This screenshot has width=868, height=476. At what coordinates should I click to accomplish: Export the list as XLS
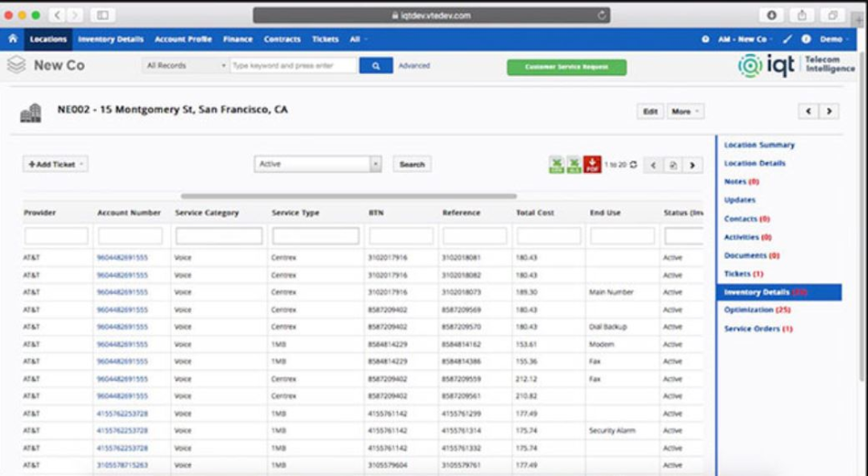574,165
